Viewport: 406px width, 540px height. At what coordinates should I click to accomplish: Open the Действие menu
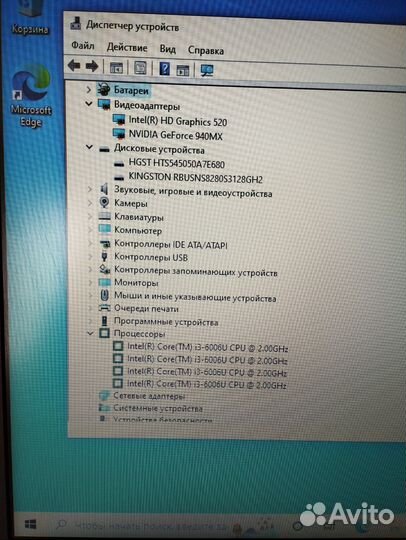127,47
